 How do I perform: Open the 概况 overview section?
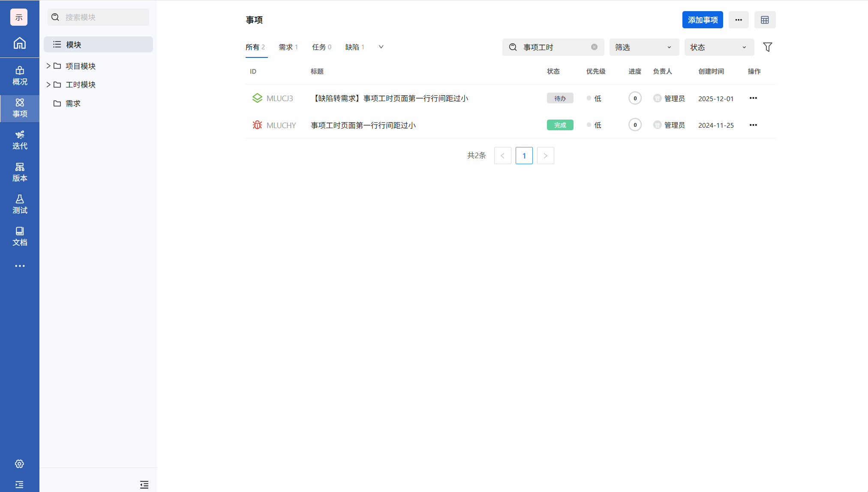(20, 76)
